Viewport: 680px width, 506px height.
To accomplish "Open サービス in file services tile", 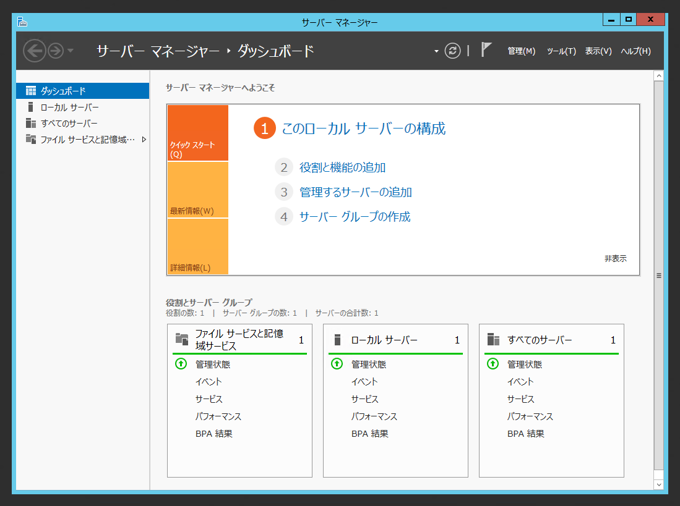I will [x=209, y=399].
